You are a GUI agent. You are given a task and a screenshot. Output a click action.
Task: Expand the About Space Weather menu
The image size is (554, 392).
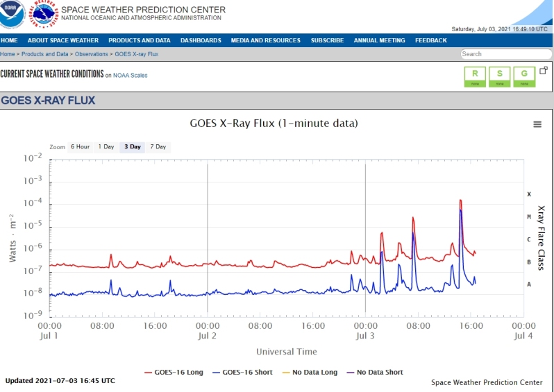click(63, 40)
